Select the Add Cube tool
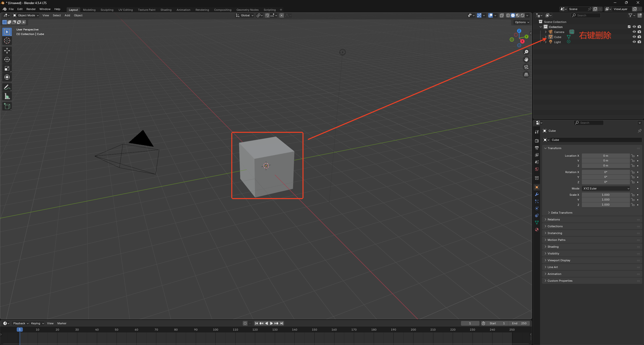Screen dimensions: 644x345 tap(7, 106)
